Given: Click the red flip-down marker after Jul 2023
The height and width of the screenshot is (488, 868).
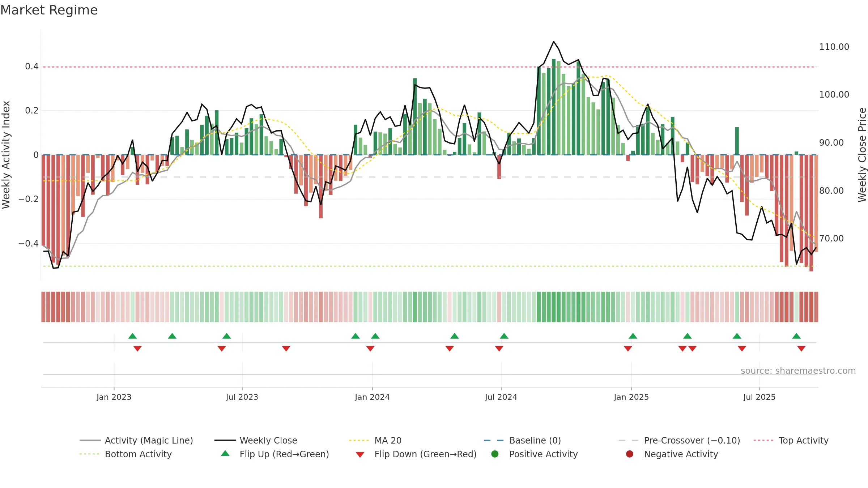Looking at the screenshot, I should (286, 348).
